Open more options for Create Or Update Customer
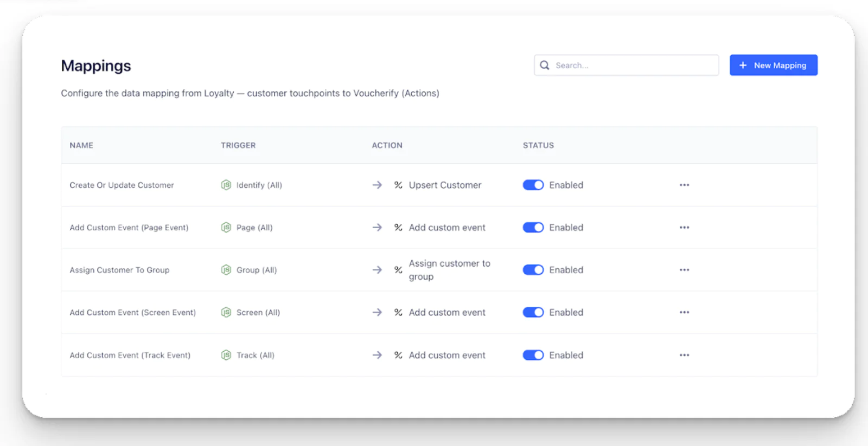 coord(684,185)
